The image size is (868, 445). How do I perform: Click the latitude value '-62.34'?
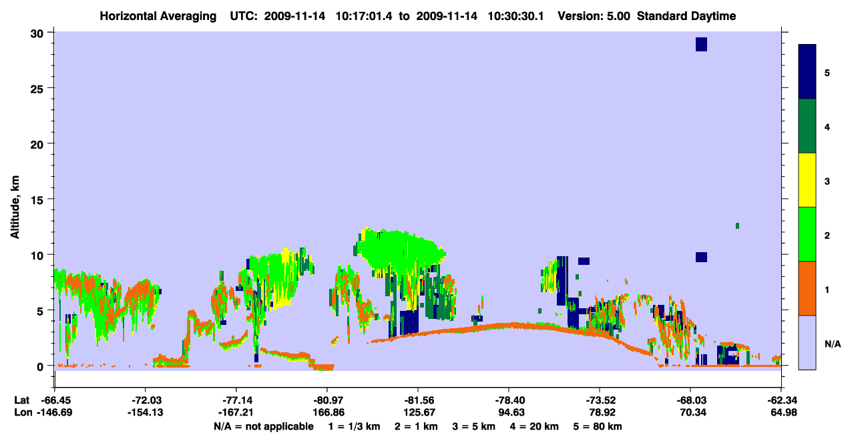[781, 400]
